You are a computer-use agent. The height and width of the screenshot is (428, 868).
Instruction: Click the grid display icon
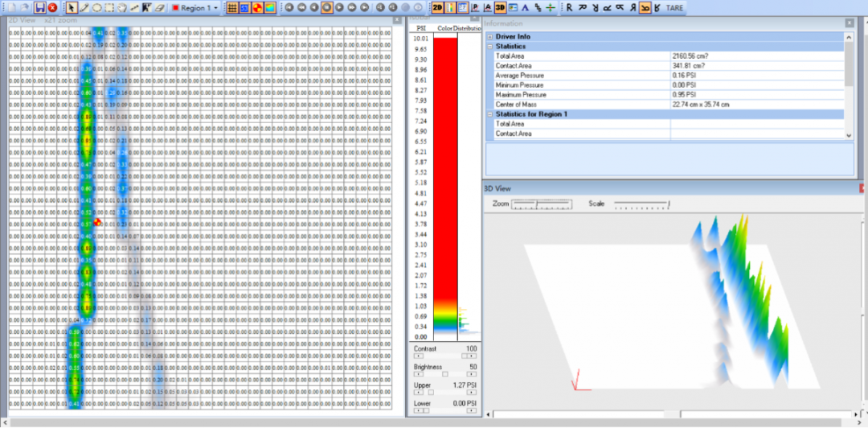(231, 7)
